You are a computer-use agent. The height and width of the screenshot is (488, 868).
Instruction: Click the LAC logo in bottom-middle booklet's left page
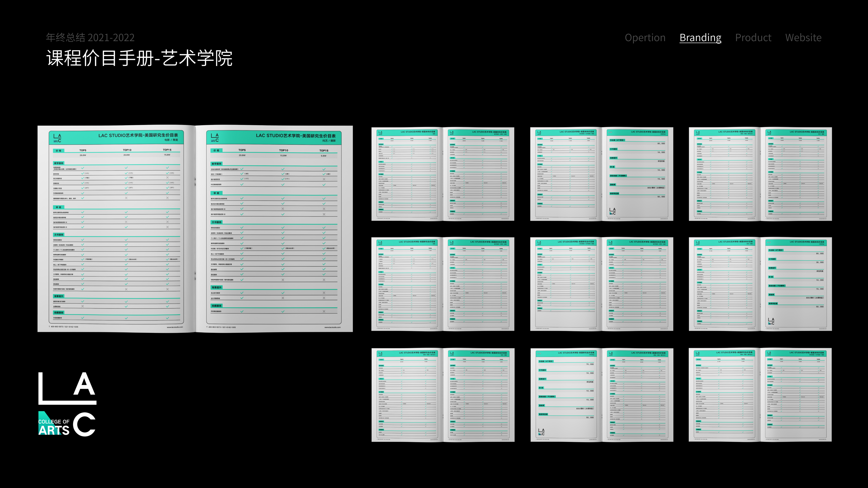click(x=541, y=432)
